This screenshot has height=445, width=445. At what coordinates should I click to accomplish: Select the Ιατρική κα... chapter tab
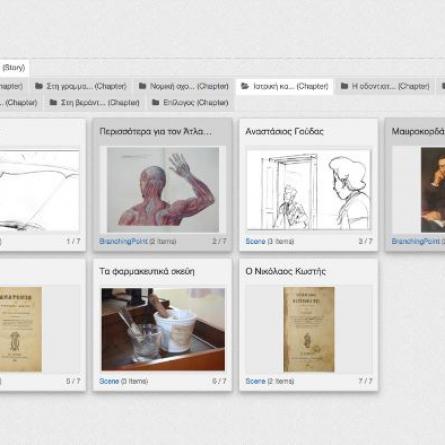(285, 87)
